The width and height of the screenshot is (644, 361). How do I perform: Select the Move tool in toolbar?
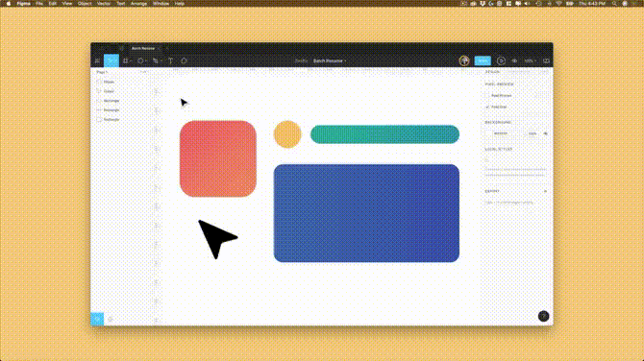111,60
